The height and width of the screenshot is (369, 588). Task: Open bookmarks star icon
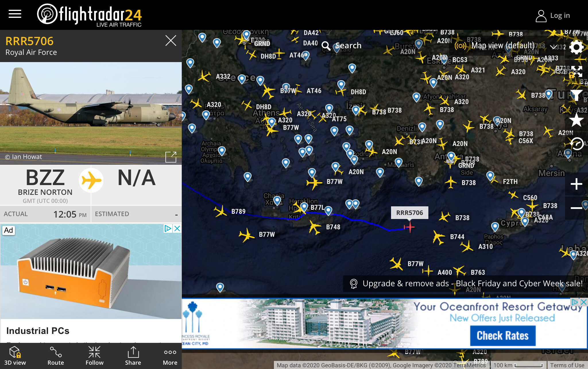pyautogui.click(x=576, y=120)
